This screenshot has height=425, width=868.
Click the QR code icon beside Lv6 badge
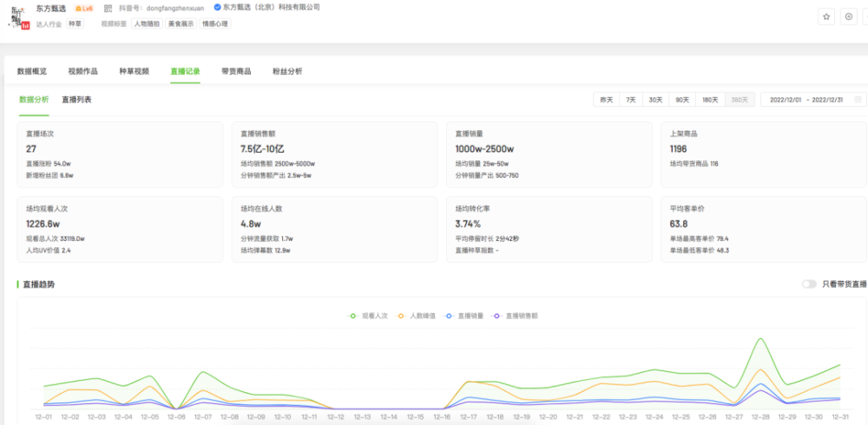(x=108, y=8)
